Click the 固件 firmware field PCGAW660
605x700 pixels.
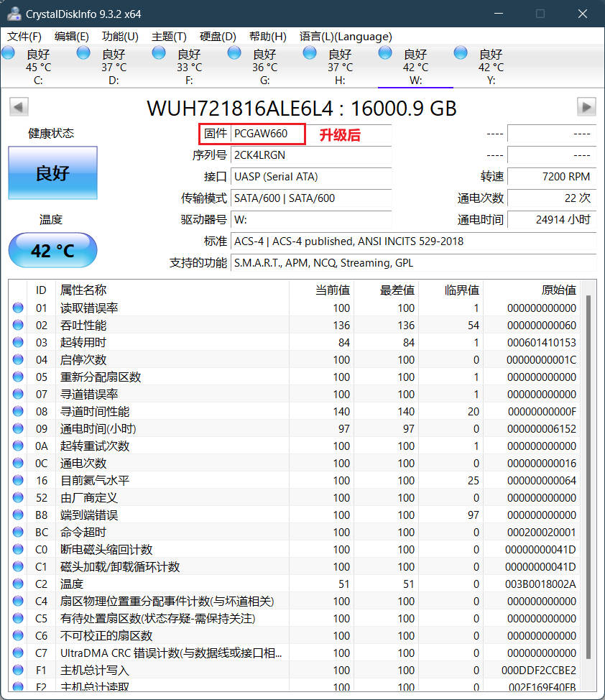[311, 134]
